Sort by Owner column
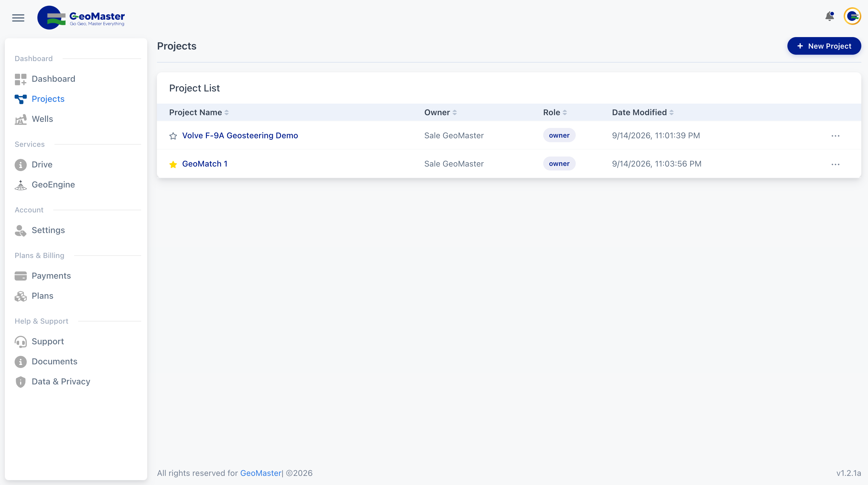The width and height of the screenshot is (868, 485). 440,112
